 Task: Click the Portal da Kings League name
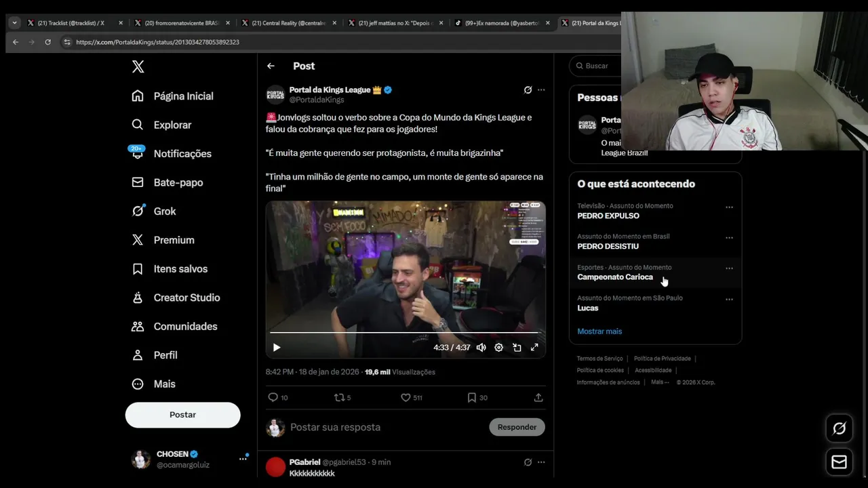click(330, 89)
